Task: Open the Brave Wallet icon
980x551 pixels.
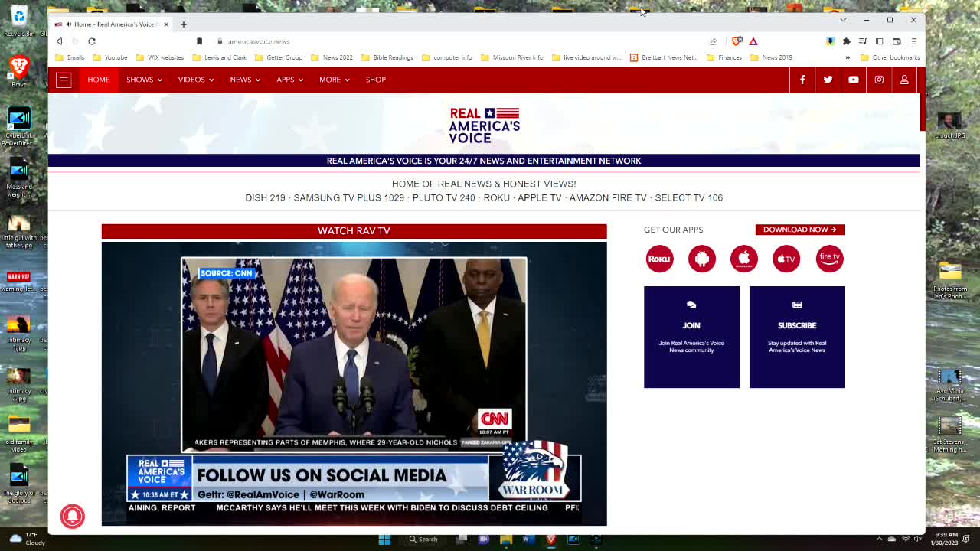Action: (x=897, y=41)
